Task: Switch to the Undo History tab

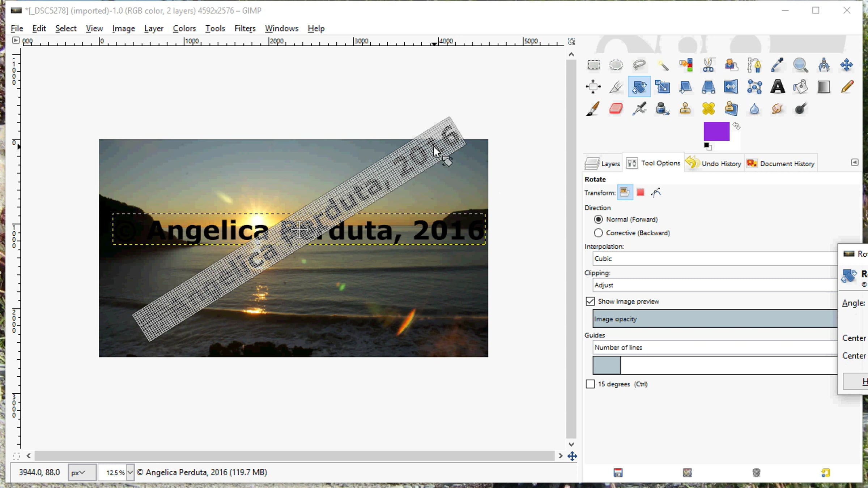Action: 714,163
